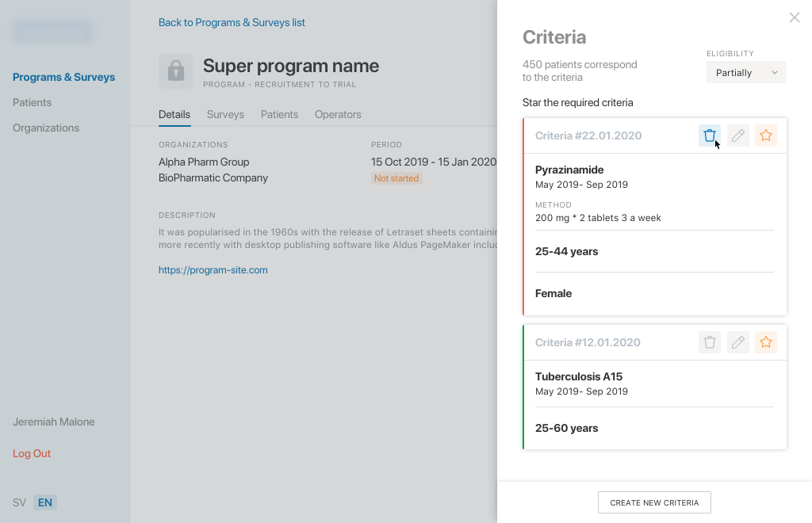
Task: Select EN language option
Action: [45, 503]
